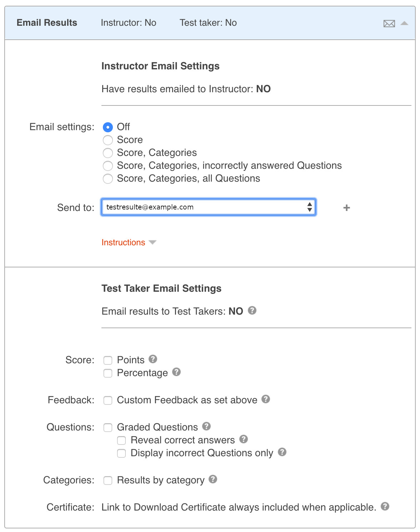
Task: Click help icon next to Results by category
Action: (x=213, y=479)
